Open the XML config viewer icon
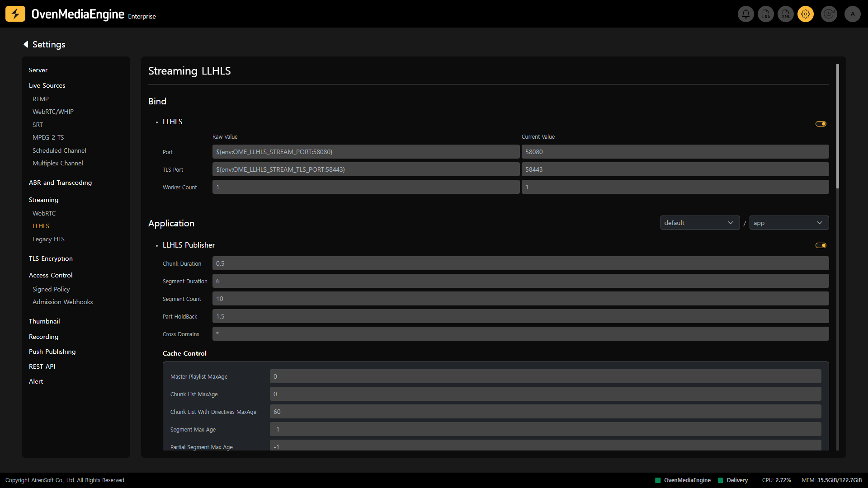The image size is (868, 488). (786, 14)
